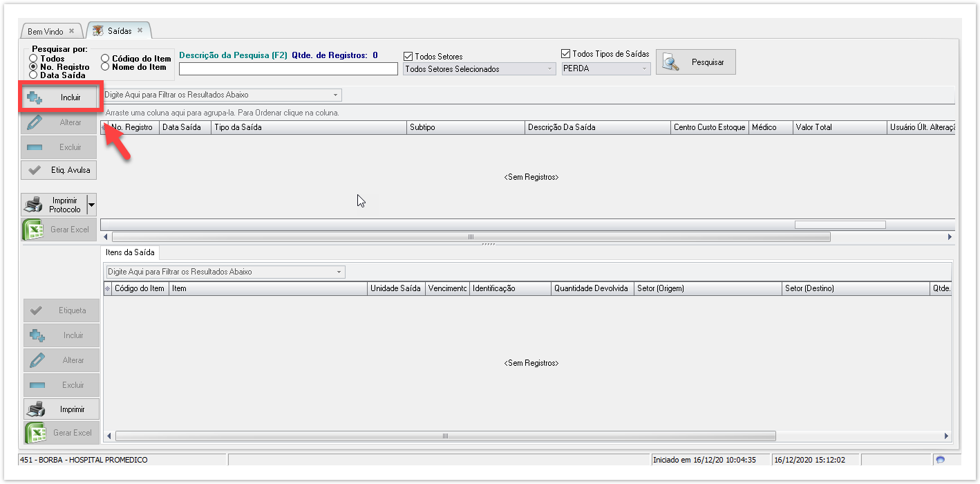Click the Descrição da Pesquisa text field
Image resolution: width=980 pixels, height=484 pixels.
click(x=288, y=69)
